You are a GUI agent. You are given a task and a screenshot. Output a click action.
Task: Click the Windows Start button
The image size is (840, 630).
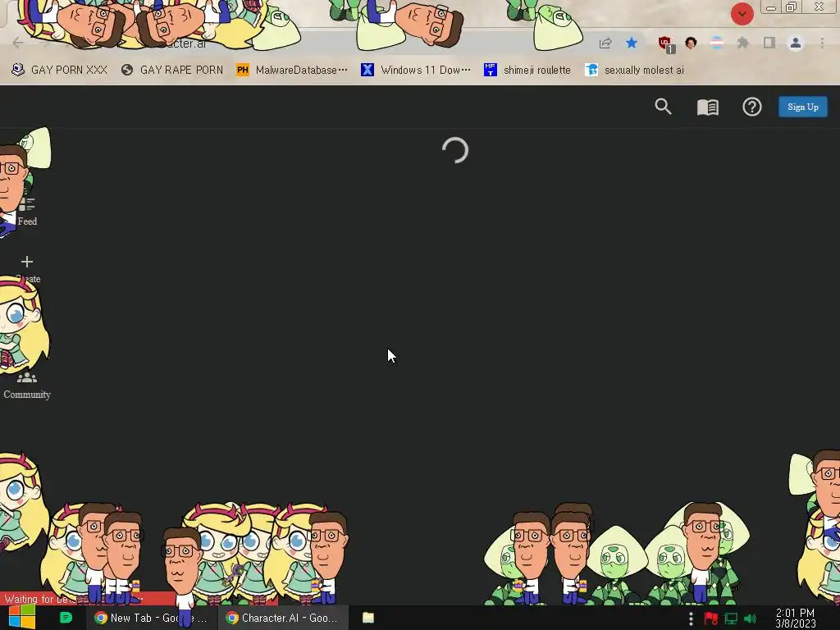coord(21,617)
